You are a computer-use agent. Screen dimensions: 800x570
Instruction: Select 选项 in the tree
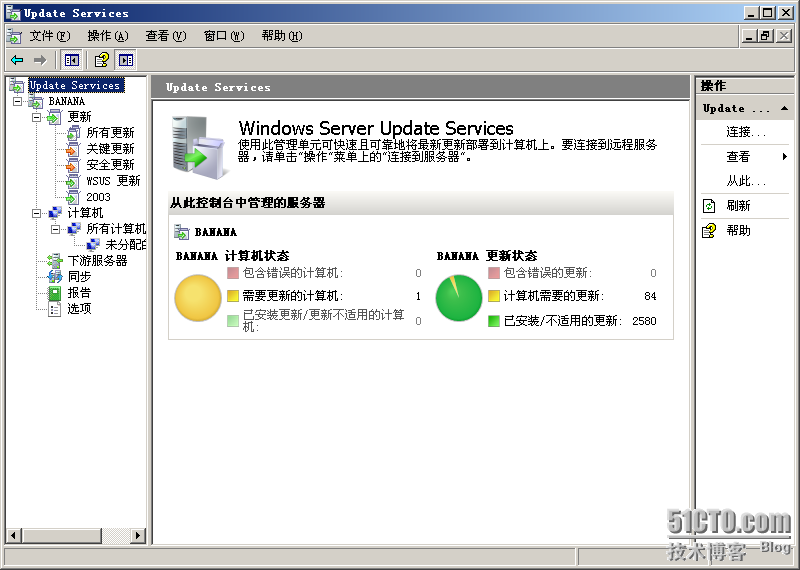coord(79,309)
